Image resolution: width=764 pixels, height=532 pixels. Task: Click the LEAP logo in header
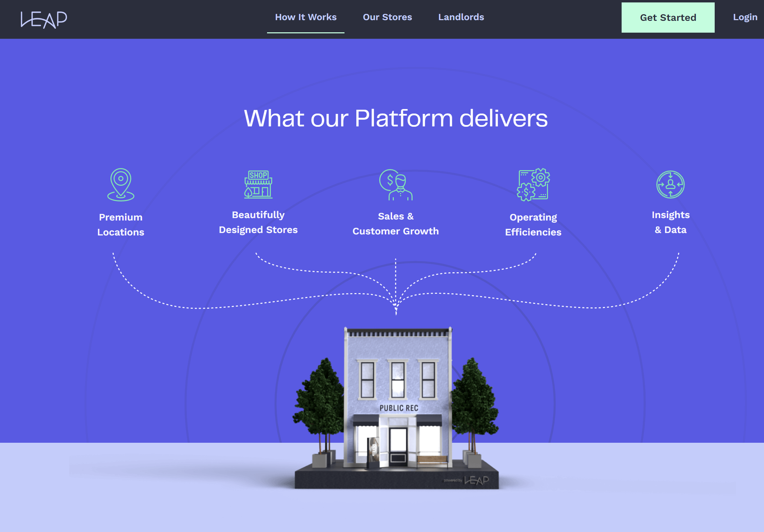[44, 19]
